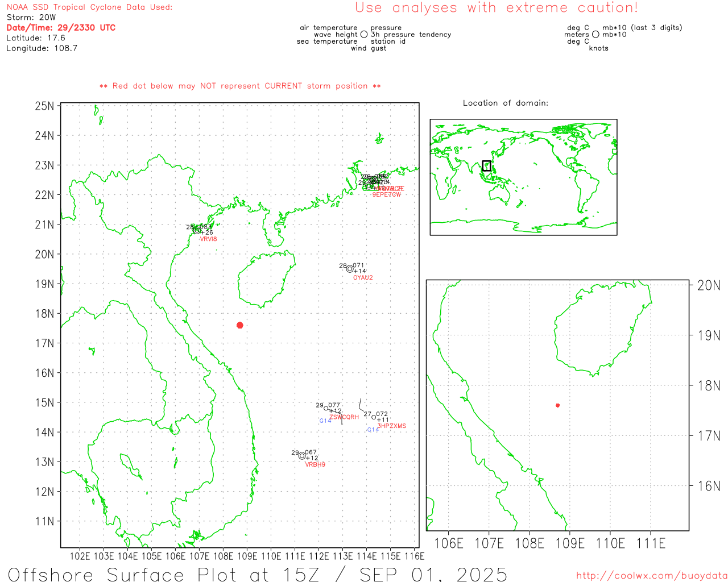The width and height of the screenshot is (728, 582).
Task: Click the legend circle beside wave height
Action: click(364, 35)
